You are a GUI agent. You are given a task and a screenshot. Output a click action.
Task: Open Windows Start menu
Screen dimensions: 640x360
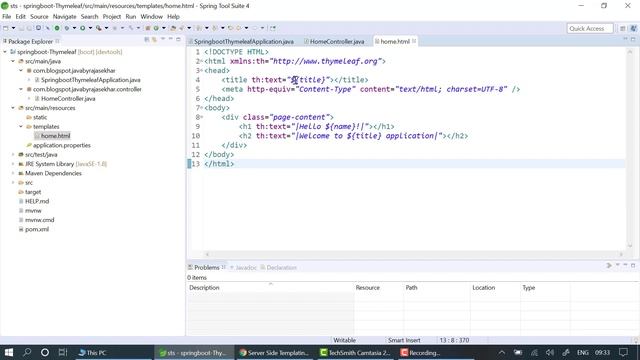click(8, 352)
